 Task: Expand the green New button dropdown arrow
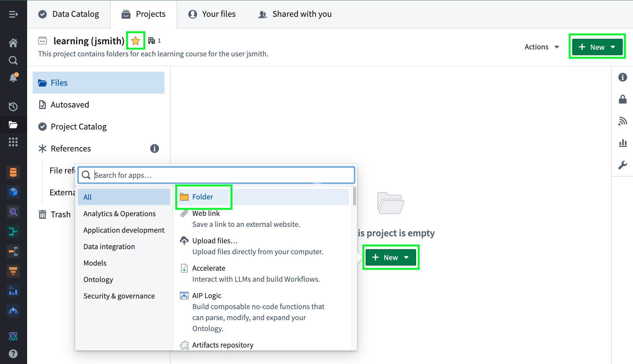click(x=614, y=47)
